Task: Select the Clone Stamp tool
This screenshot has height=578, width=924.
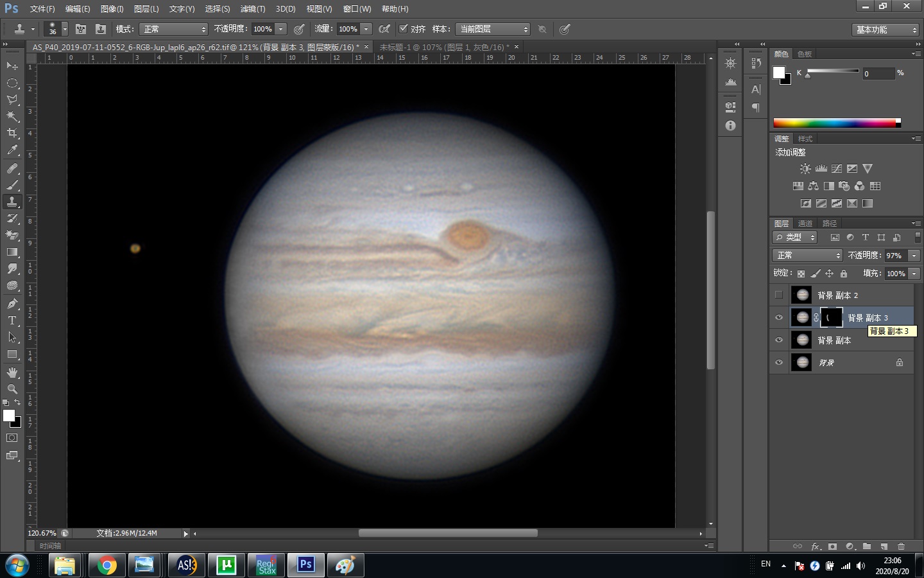Action: pyautogui.click(x=12, y=202)
